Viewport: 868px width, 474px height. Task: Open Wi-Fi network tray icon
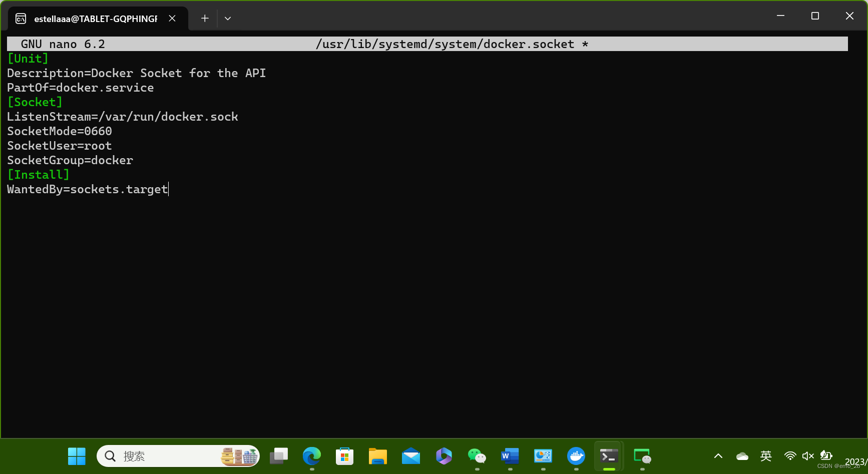coord(790,456)
